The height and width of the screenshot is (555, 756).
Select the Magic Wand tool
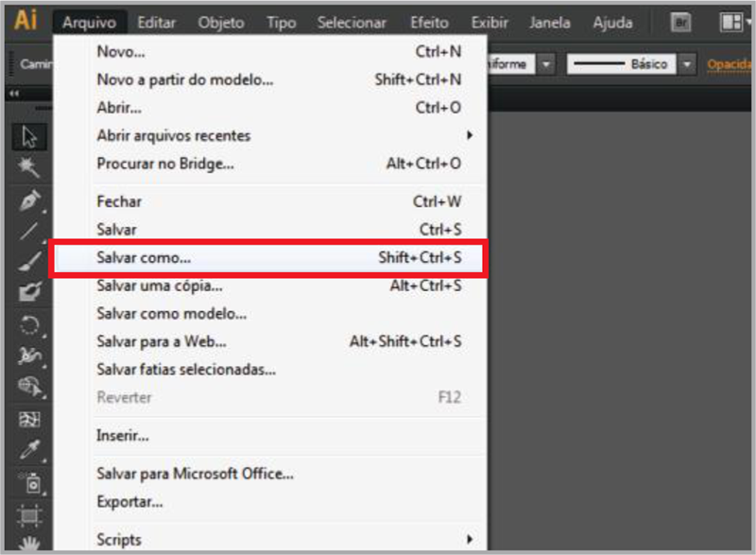[x=29, y=167]
